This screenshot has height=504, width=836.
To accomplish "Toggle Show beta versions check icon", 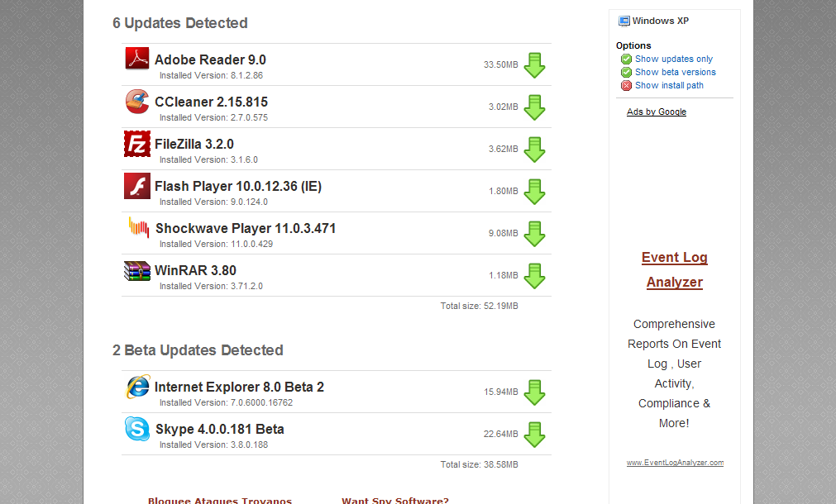I will [x=627, y=73].
